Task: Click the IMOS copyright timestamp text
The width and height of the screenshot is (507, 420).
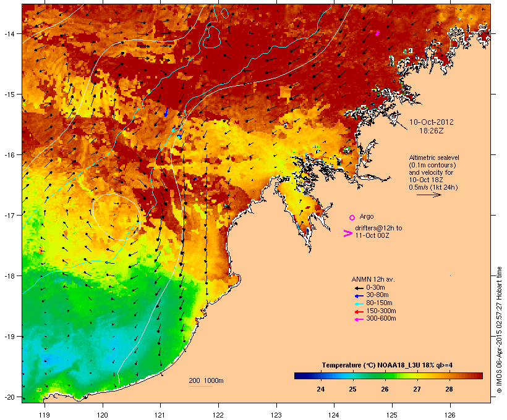Action: (499, 330)
